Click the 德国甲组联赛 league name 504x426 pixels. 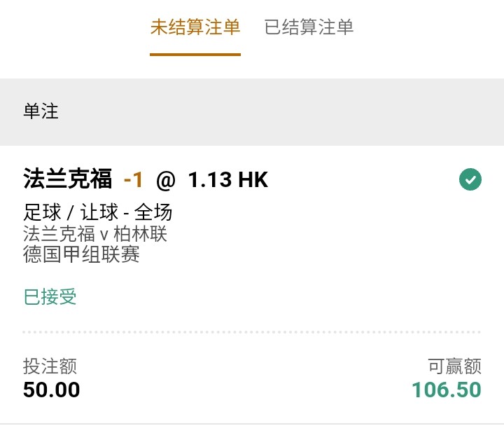pos(81,254)
